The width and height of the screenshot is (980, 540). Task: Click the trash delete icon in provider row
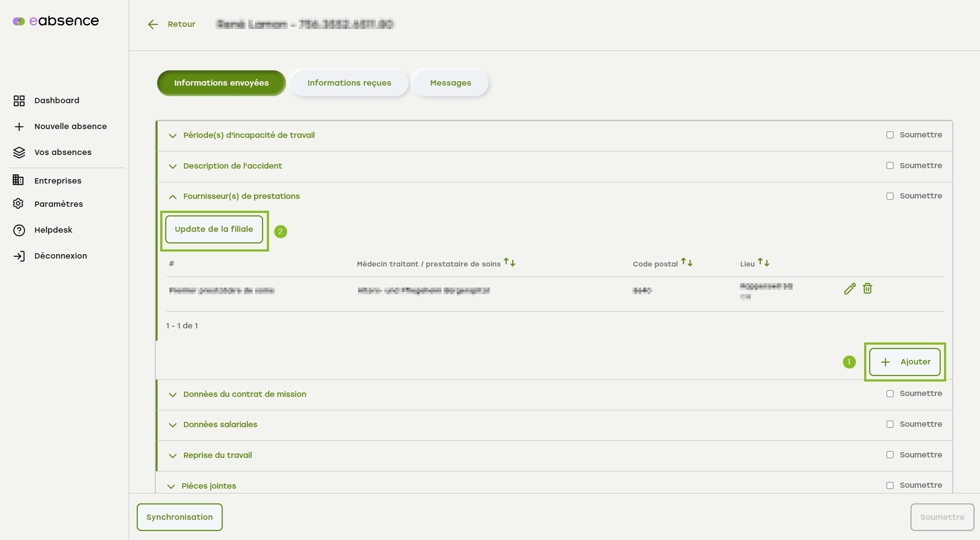coord(867,288)
